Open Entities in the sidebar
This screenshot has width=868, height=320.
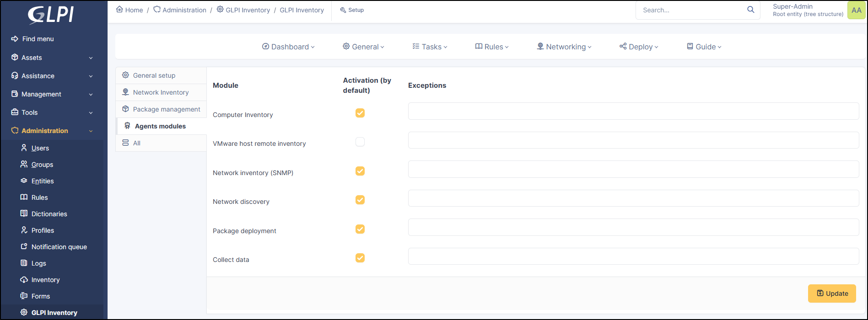[x=43, y=181]
